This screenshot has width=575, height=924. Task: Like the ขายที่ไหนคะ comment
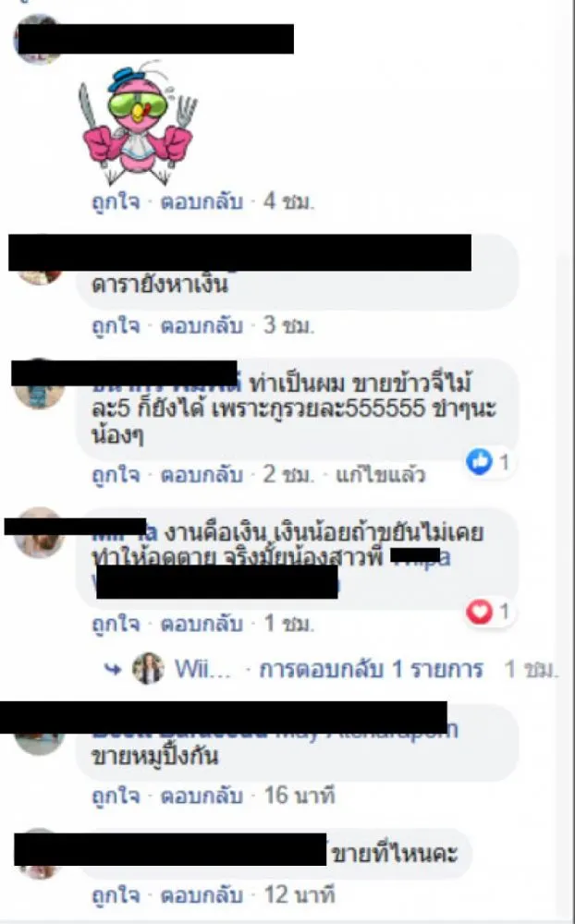(x=116, y=895)
